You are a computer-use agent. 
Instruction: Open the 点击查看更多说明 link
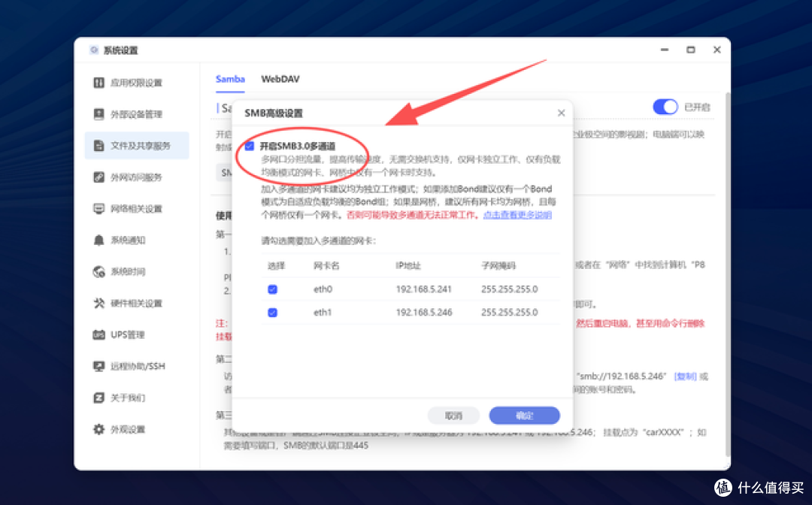coord(517,215)
